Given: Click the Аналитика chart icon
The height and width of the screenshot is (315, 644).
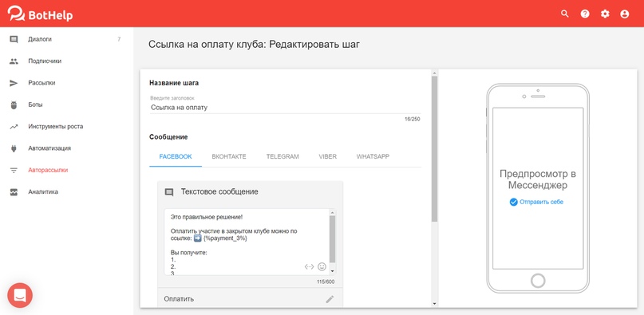Looking at the screenshot, I should tap(14, 192).
